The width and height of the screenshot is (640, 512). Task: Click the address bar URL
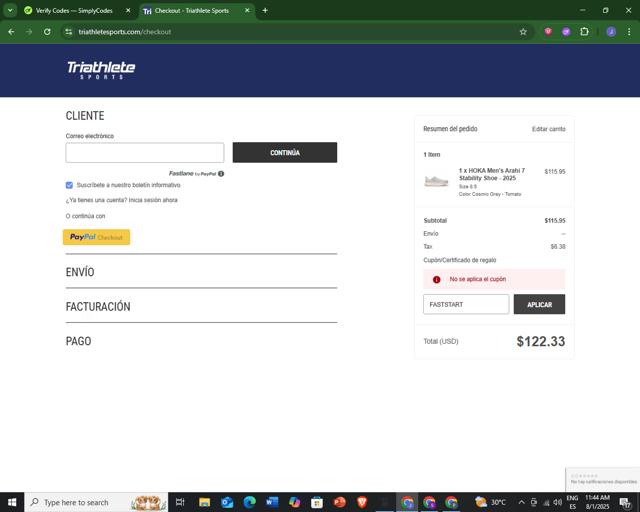(124, 32)
